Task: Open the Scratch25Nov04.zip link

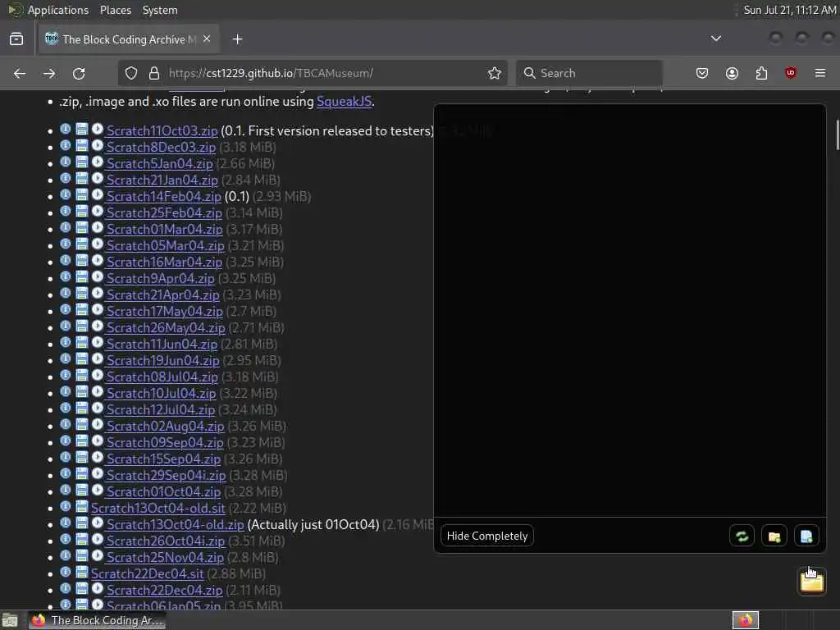Action: (165, 557)
